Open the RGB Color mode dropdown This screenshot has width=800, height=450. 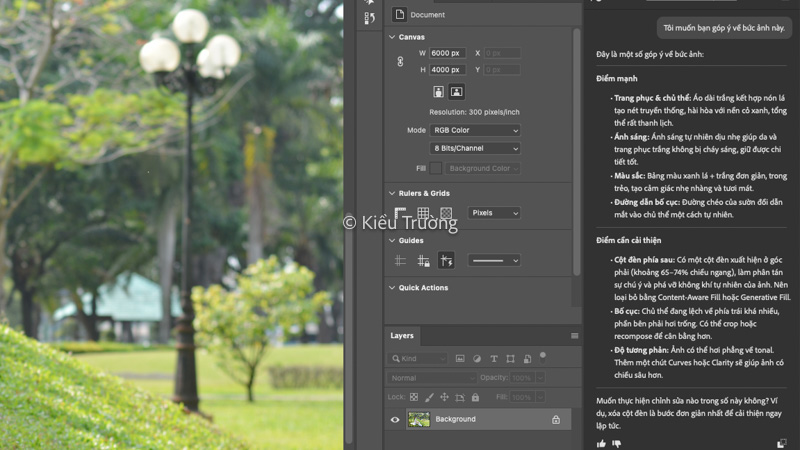tap(475, 130)
